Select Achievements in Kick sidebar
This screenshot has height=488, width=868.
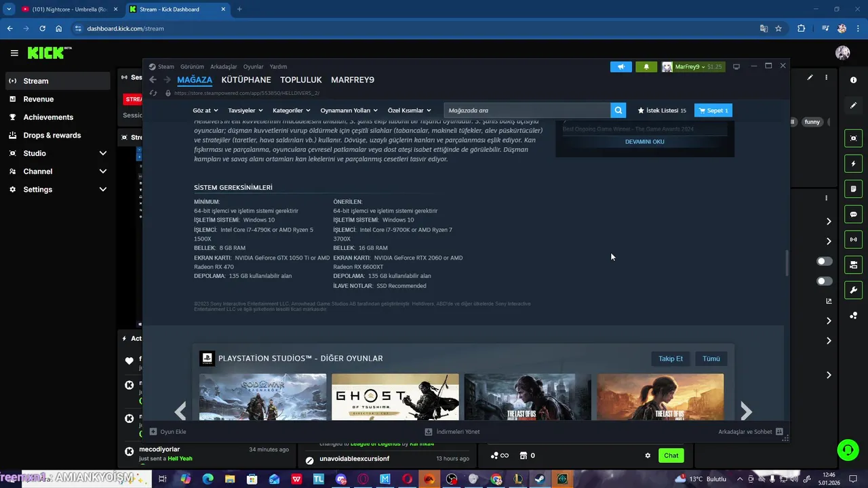tap(57, 117)
